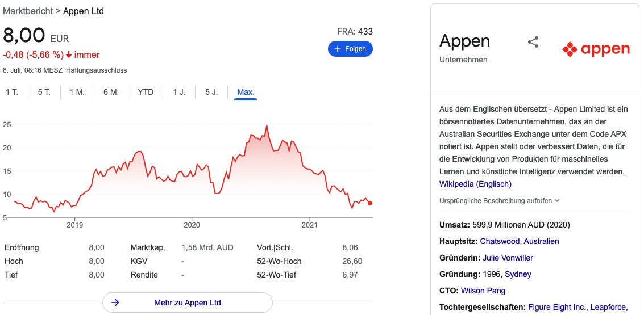Click the 52-Wo-Hoch value 26,60
The width and height of the screenshot is (644, 315).
point(352,261)
